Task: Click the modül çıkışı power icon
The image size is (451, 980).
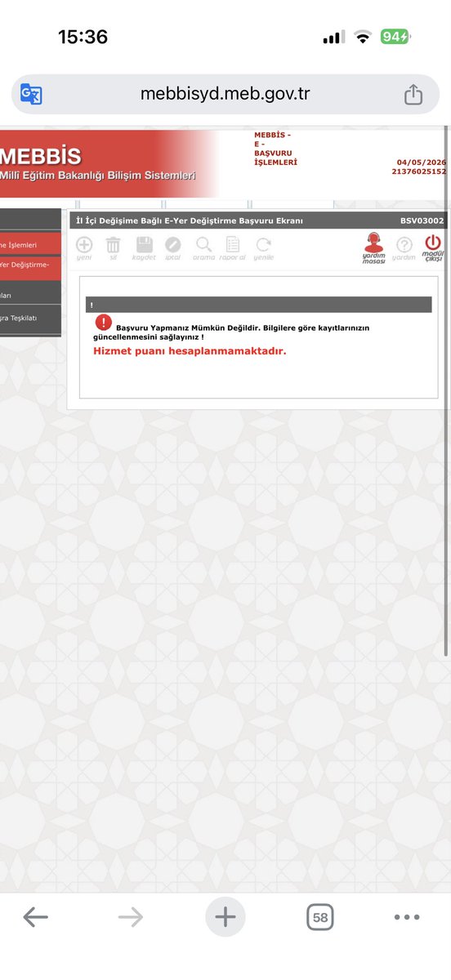Action: pos(432,247)
